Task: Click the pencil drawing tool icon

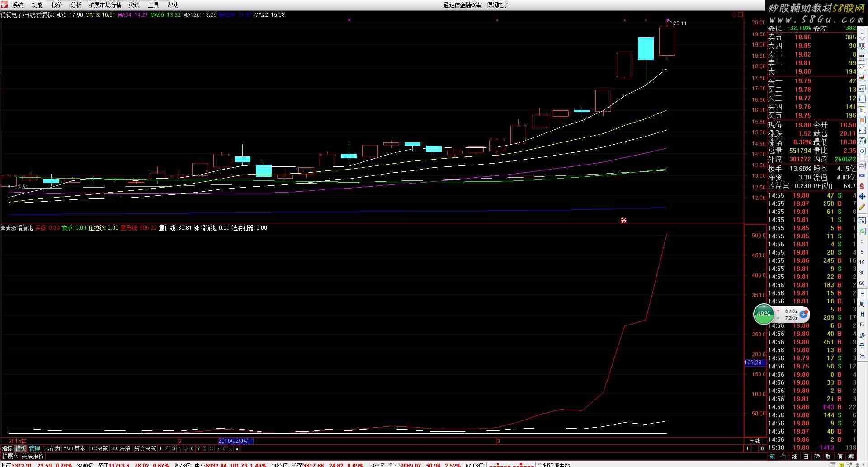Action: click(x=862, y=207)
